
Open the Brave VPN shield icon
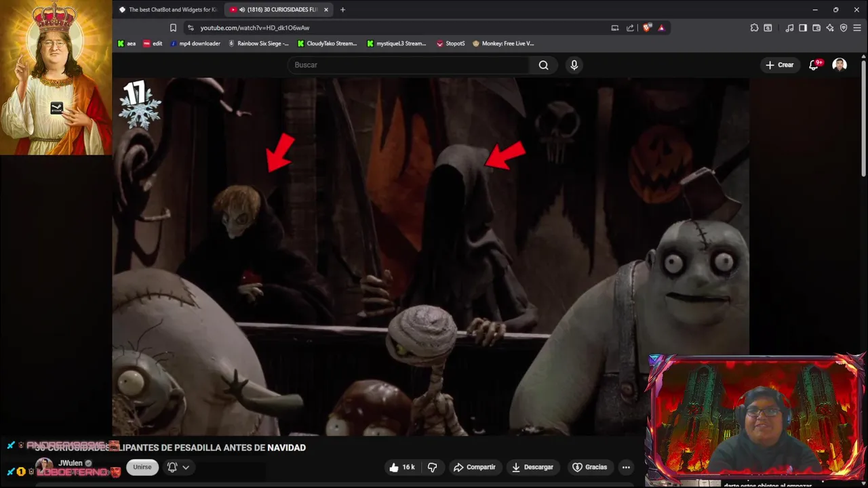844,28
